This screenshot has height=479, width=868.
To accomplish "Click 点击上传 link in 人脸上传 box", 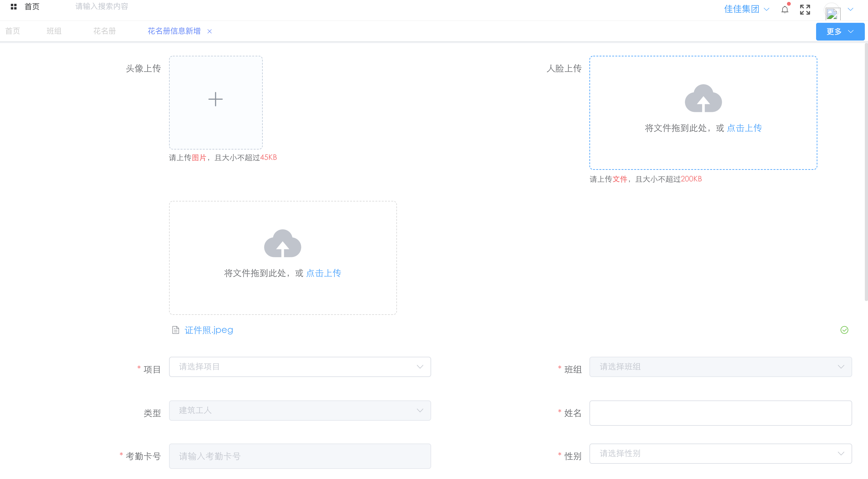I will (744, 128).
